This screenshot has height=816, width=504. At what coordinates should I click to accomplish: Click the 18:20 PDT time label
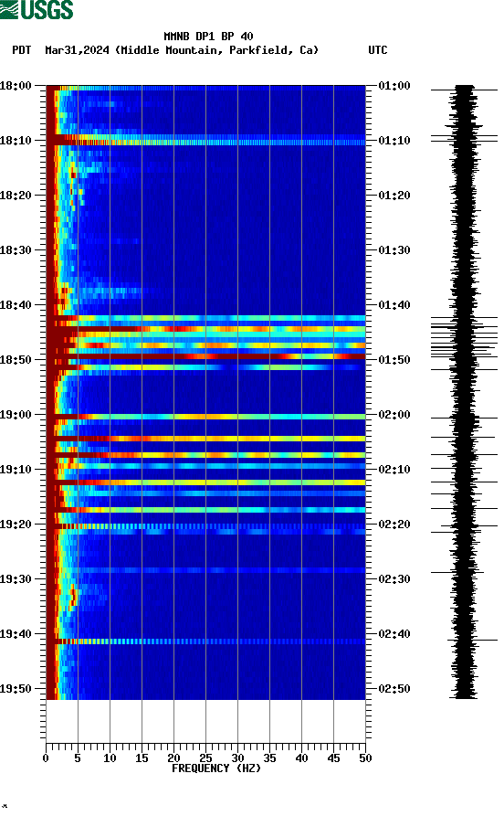point(16,196)
